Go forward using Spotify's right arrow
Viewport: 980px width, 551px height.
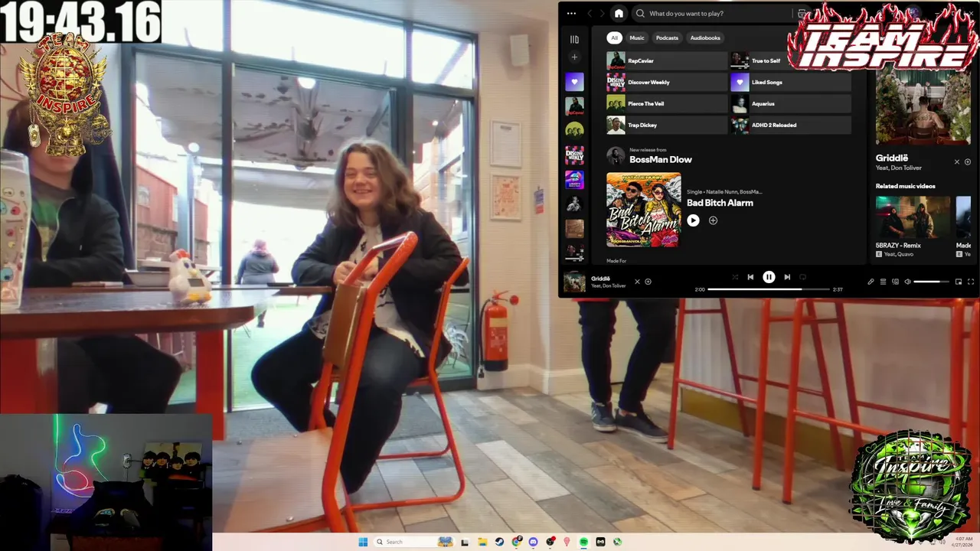pos(603,13)
